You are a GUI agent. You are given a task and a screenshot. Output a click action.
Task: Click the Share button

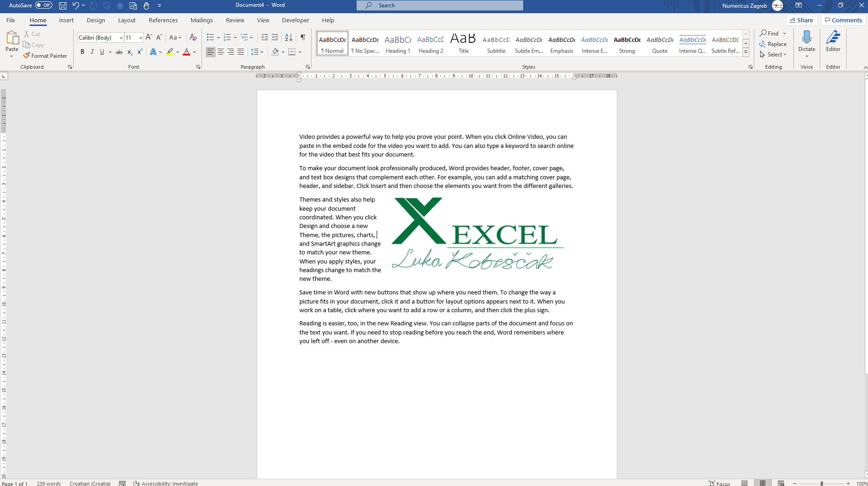[x=802, y=20]
